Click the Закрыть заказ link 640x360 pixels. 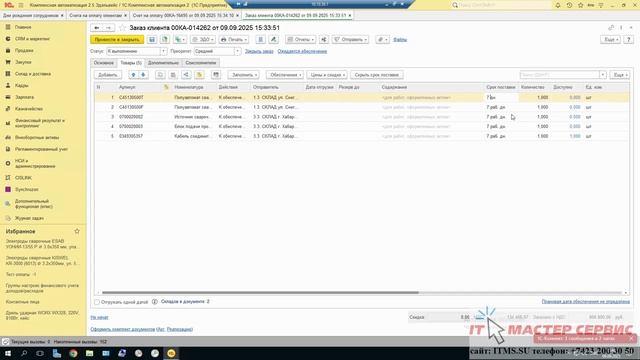tap(259, 51)
